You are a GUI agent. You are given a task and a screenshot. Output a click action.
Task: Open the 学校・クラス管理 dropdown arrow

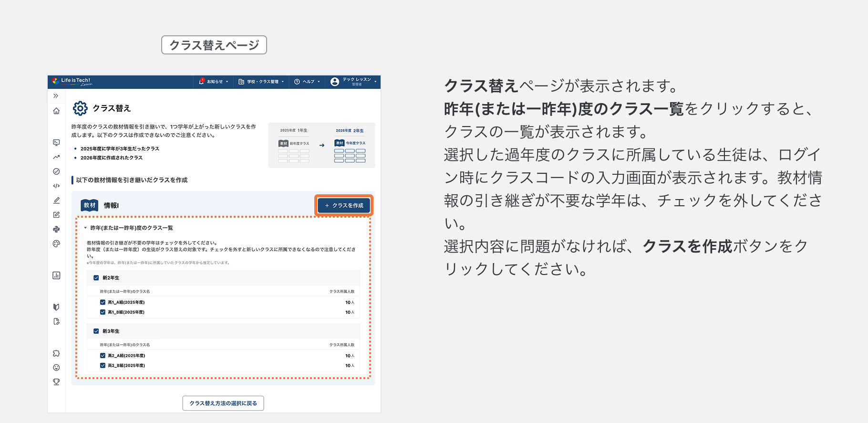coord(283,82)
